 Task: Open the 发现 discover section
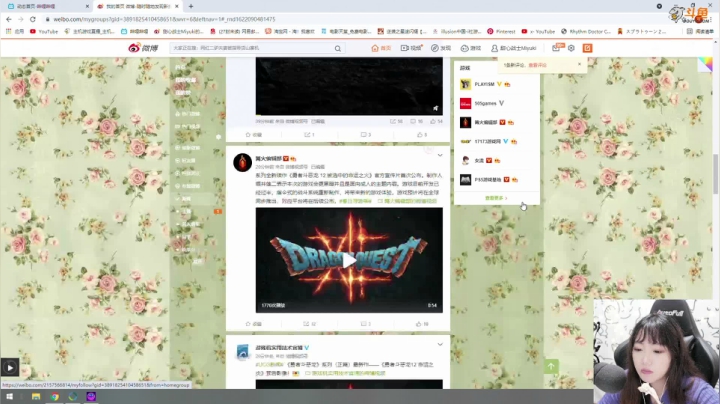441,48
